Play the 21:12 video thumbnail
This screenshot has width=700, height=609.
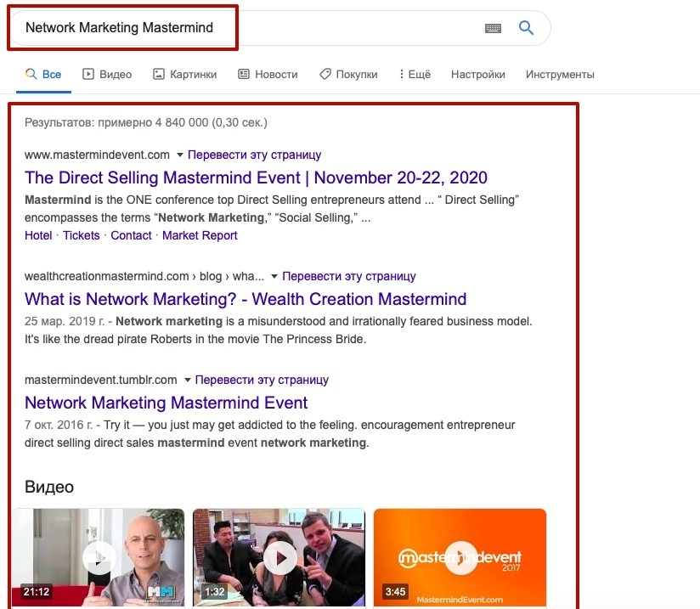point(99,557)
